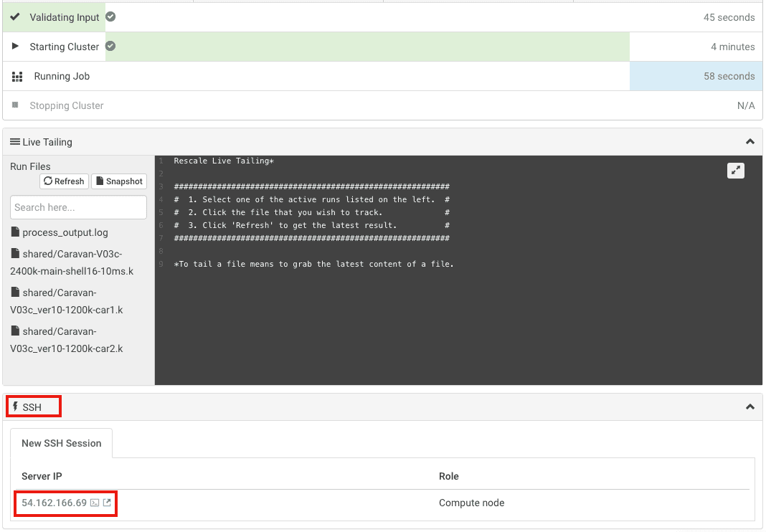Collapse the Live Tailing section
This screenshot has height=532, width=766.
tap(750, 141)
